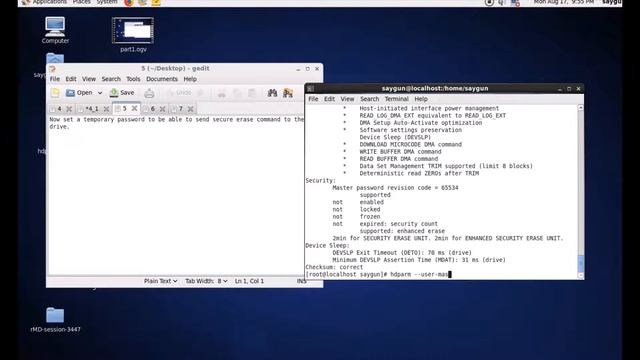Image resolution: width=640 pixels, height=360 pixels.
Task: Click the Print icon in the gedit toolbar
Action: click(x=149, y=93)
